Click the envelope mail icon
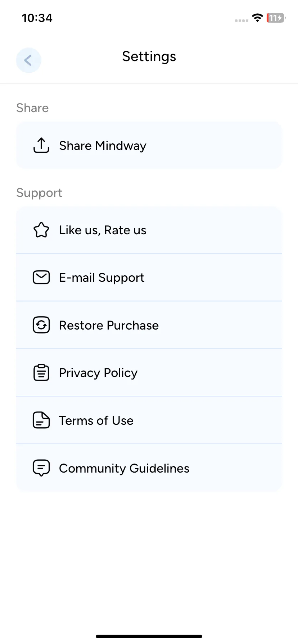Image resolution: width=298 pixels, height=644 pixels. (x=41, y=277)
